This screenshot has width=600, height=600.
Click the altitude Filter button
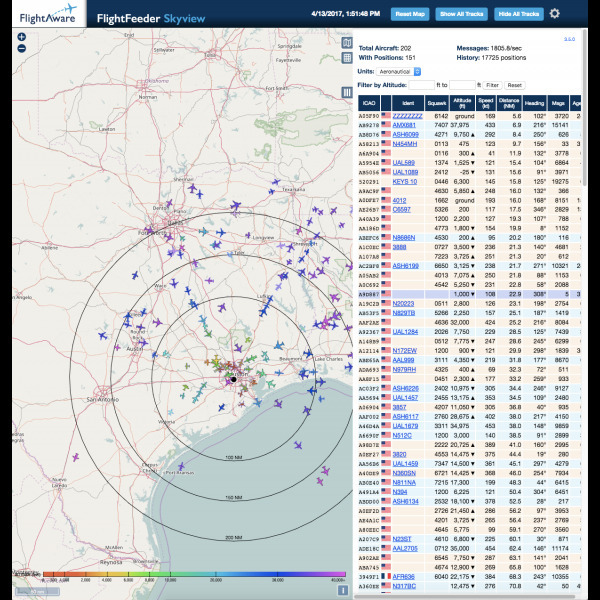492,86
